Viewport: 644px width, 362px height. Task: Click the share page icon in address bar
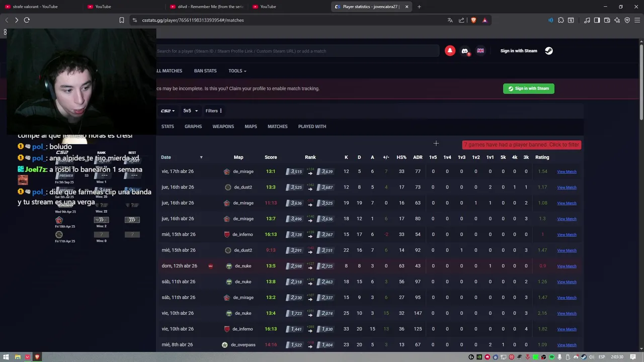461,20
